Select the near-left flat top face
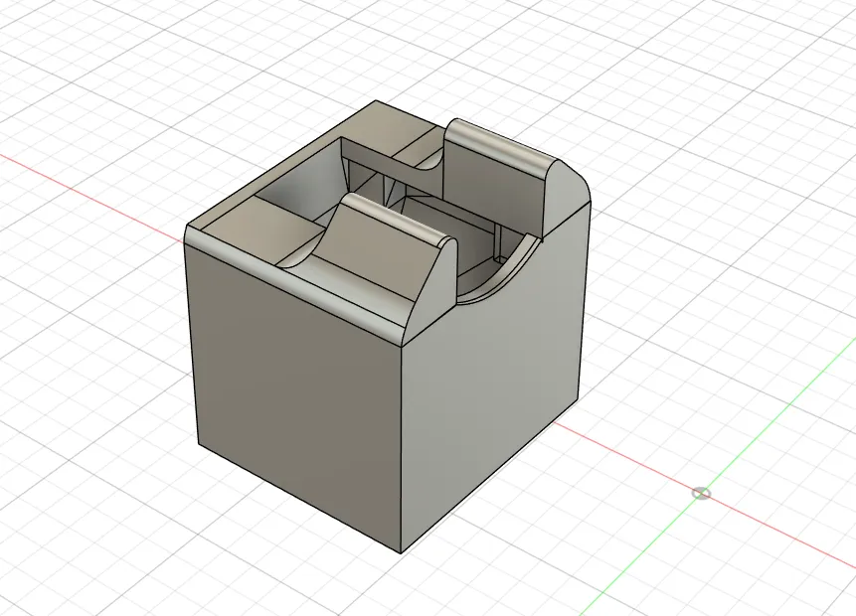 point(257,232)
